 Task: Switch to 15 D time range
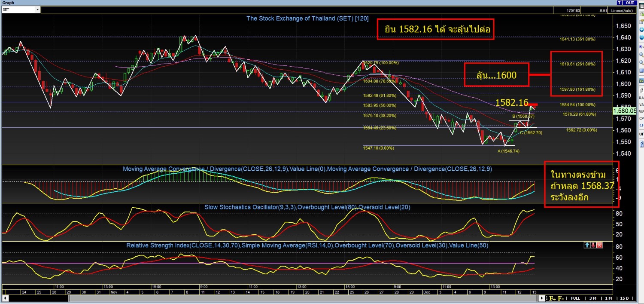[624, 298]
